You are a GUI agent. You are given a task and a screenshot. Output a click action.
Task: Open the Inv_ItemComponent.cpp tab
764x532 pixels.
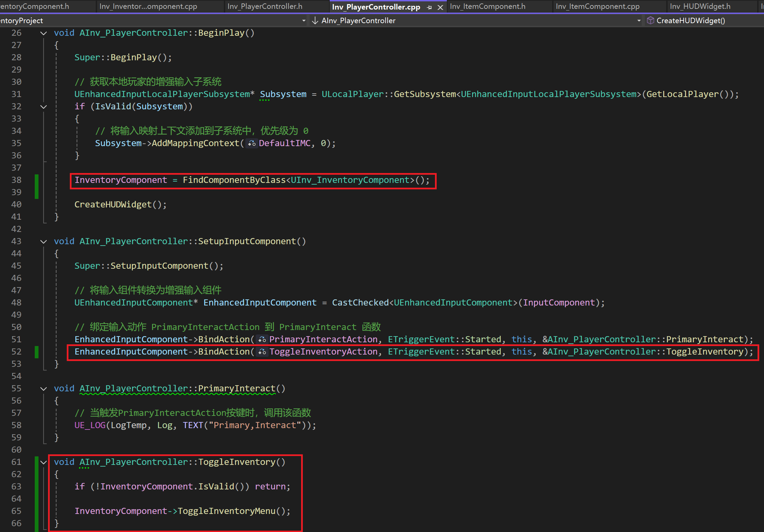pos(597,6)
